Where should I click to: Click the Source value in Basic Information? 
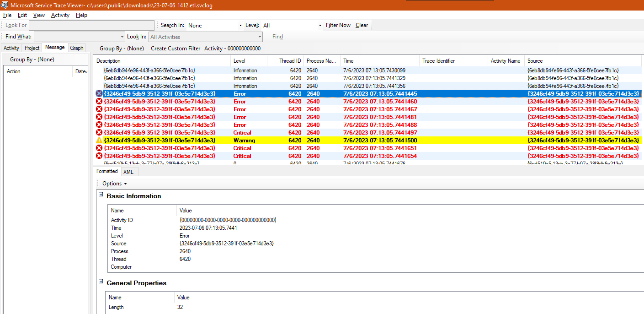(x=227, y=244)
